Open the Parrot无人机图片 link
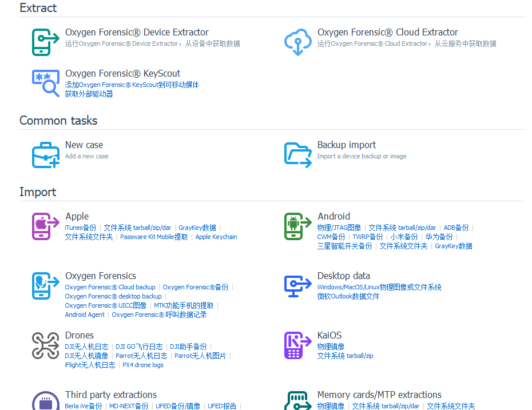The image size is (532, 410). tap(200, 356)
